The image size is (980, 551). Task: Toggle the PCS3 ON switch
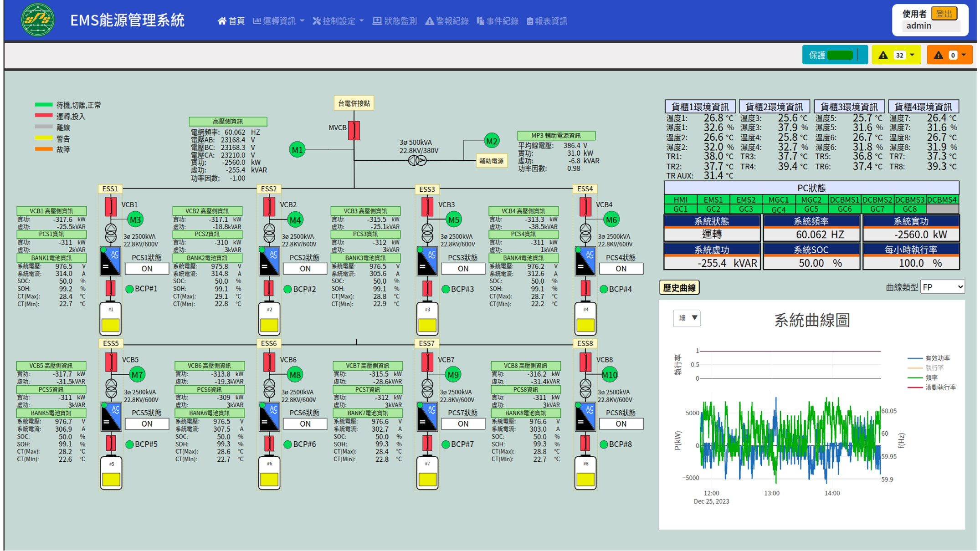[463, 269]
